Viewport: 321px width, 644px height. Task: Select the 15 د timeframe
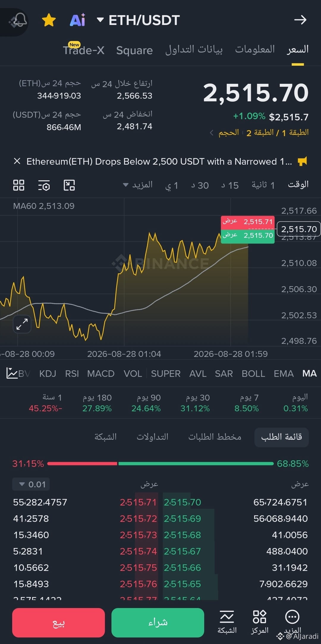click(230, 185)
